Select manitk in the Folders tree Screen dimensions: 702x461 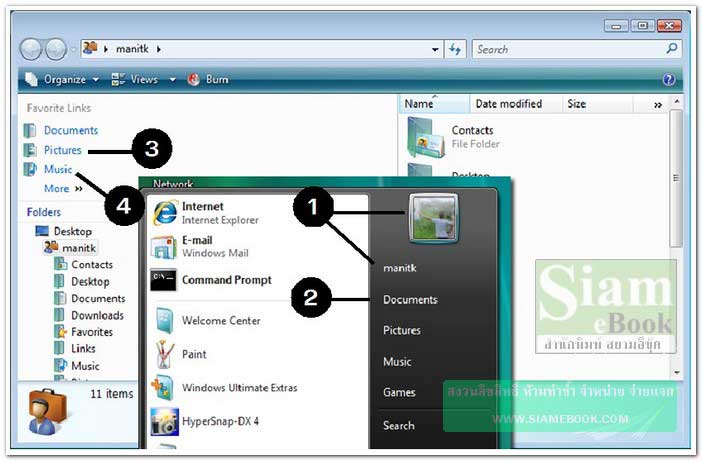click(x=79, y=248)
